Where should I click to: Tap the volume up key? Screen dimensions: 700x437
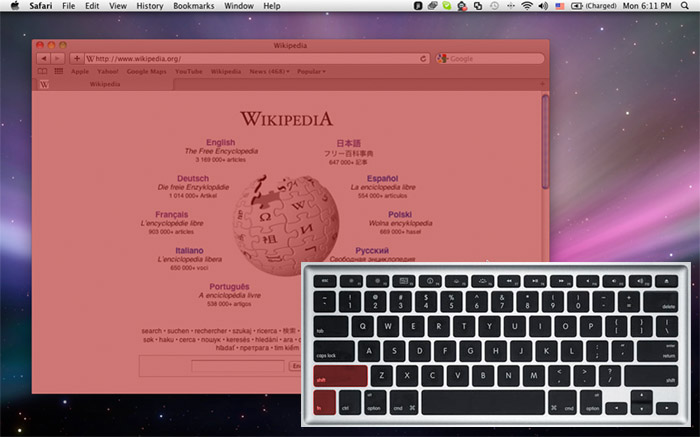click(640, 281)
